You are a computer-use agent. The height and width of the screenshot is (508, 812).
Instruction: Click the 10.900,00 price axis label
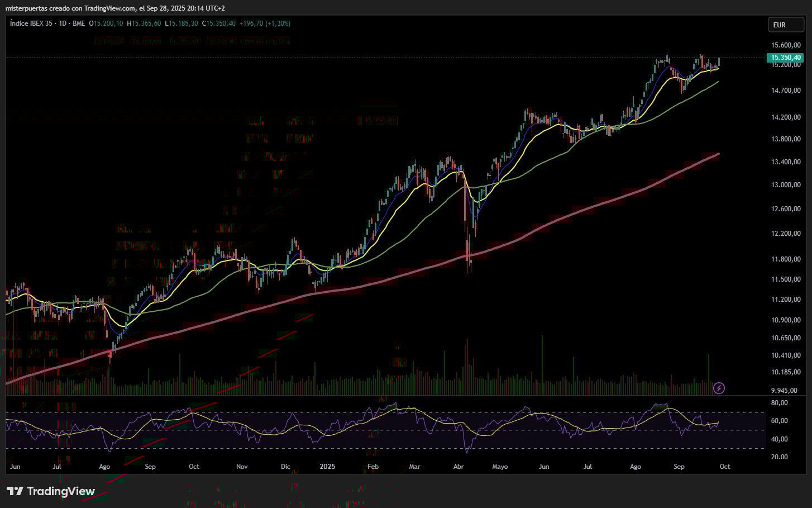click(786, 320)
